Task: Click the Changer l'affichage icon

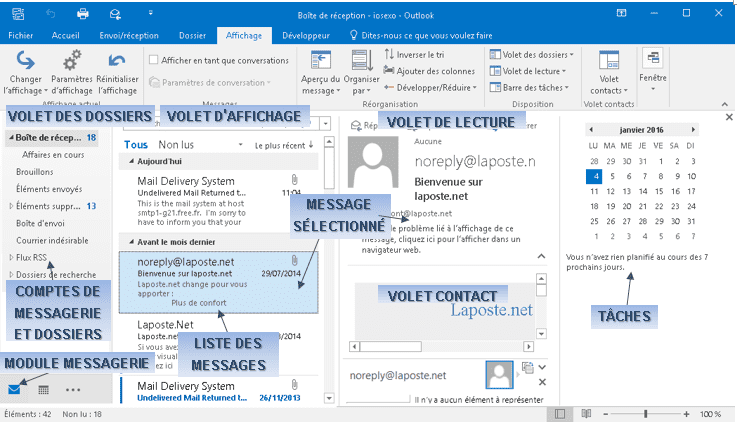Action: coord(25,60)
